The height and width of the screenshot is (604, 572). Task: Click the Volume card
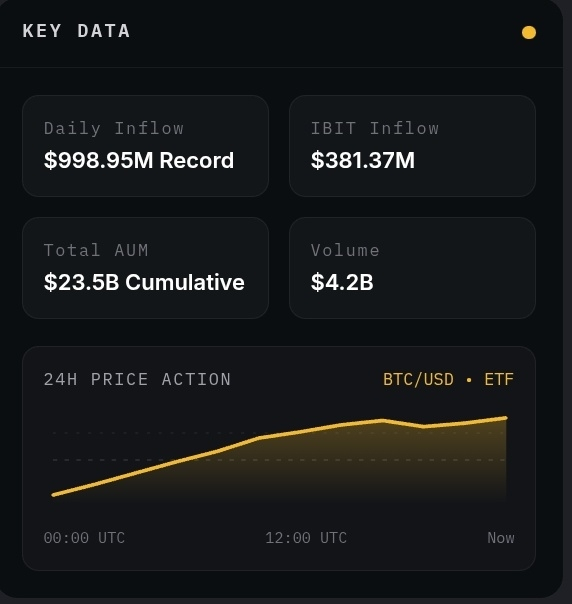tap(412, 268)
